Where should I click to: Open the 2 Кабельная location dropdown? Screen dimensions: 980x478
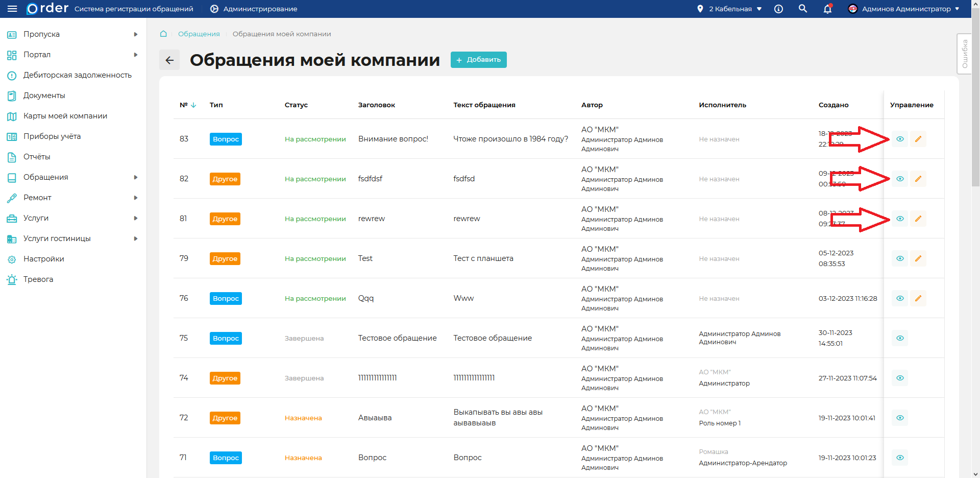coord(730,9)
